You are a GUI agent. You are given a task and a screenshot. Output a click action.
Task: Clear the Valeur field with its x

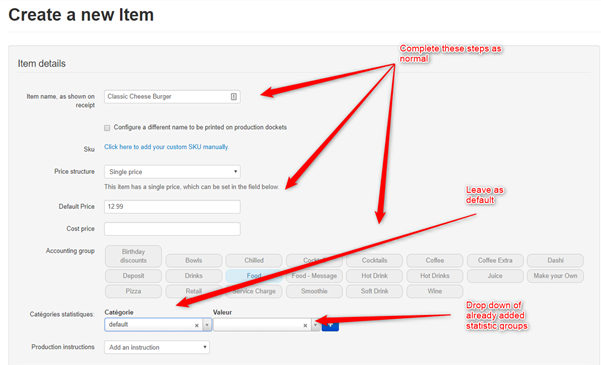pos(305,326)
